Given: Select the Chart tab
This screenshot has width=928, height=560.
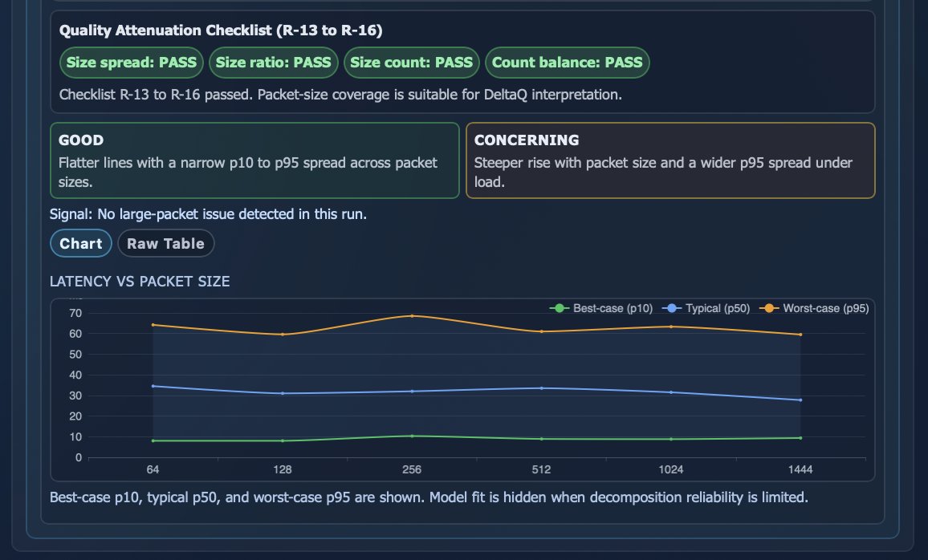Looking at the screenshot, I should point(81,244).
